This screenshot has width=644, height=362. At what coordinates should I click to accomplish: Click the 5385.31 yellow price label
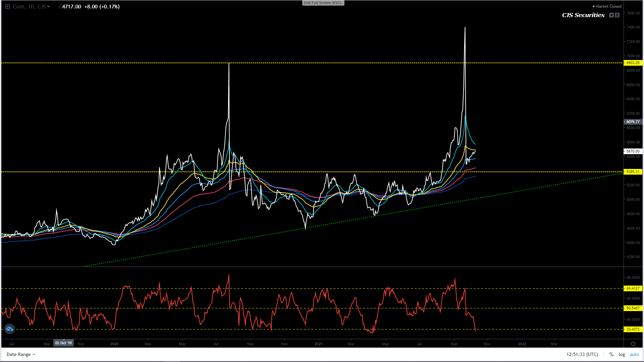point(633,172)
